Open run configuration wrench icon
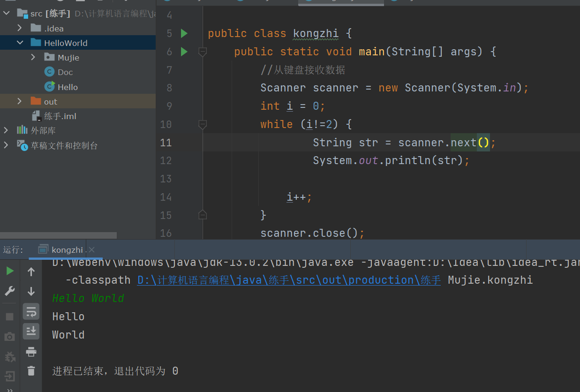The height and width of the screenshot is (392, 580). pyautogui.click(x=10, y=291)
